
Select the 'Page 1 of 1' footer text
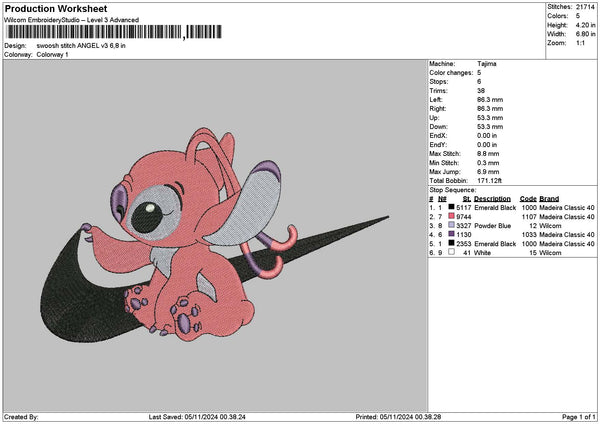[579, 417]
